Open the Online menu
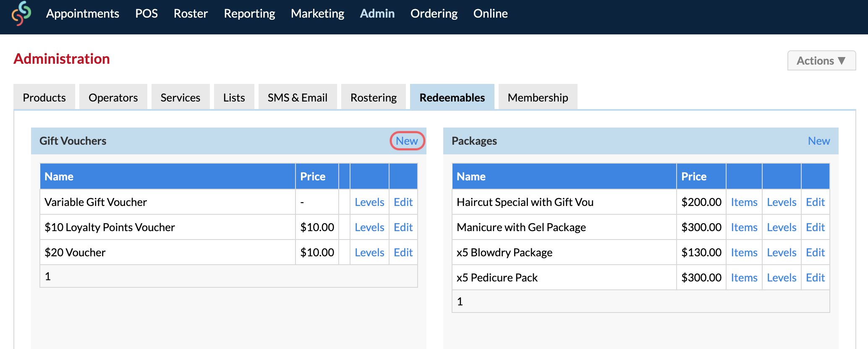The width and height of the screenshot is (868, 349). click(490, 13)
